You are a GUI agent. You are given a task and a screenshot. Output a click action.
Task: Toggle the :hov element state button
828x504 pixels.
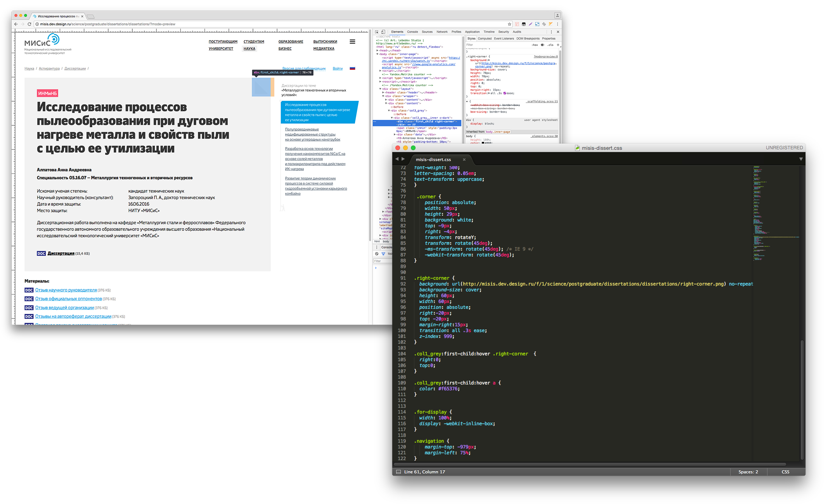point(535,45)
